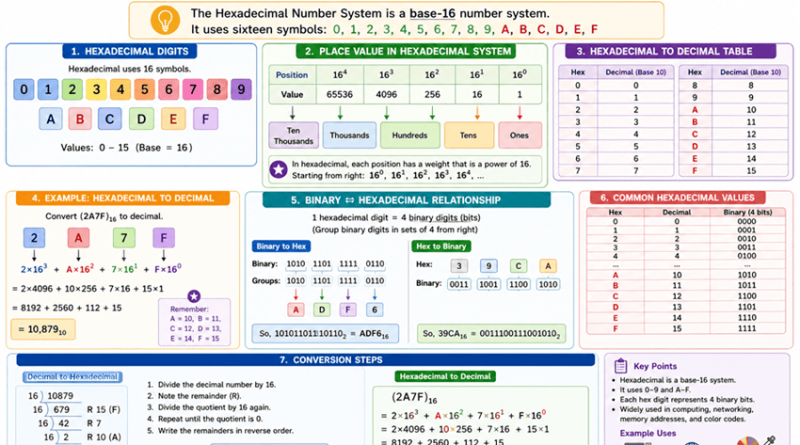Screen dimensions: 800x445
Task: Click the green 'Hexadecimal to Decimal' label
Action: click(x=445, y=377)
